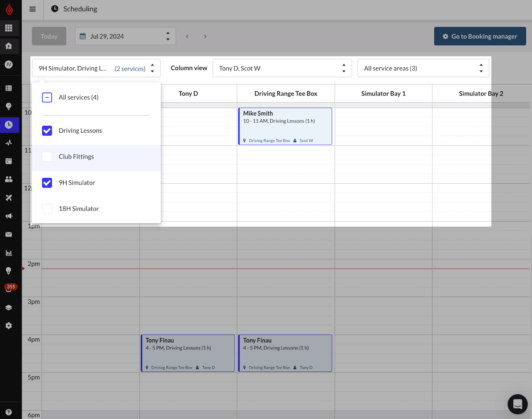Open the megaphone marketing icon
Viewport: 532px width, 419px height.
click(x=9, y=216)
